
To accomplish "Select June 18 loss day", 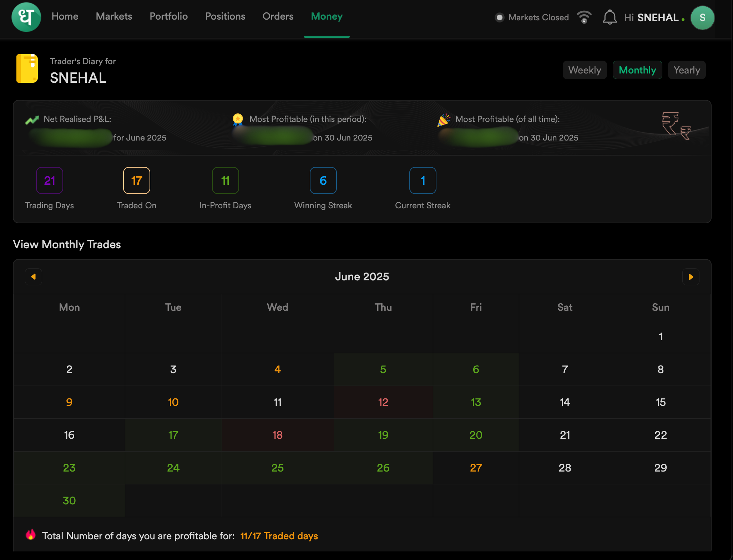I will pyautogui.click(x=277, y=435).
